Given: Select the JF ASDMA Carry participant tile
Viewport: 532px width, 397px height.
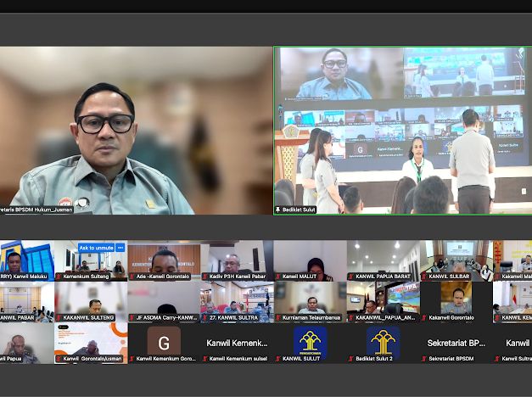Looking at the screenshot, I should click(164, 300).
